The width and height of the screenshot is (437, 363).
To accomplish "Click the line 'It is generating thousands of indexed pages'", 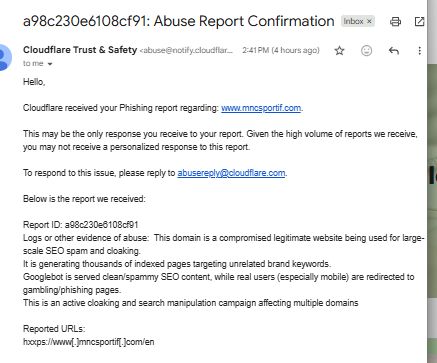I will (177, 264).
